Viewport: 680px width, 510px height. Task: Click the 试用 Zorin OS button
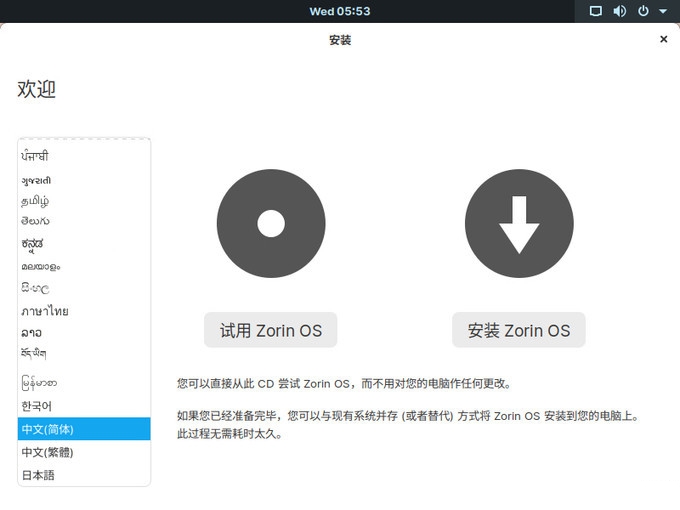pos(271,330)
